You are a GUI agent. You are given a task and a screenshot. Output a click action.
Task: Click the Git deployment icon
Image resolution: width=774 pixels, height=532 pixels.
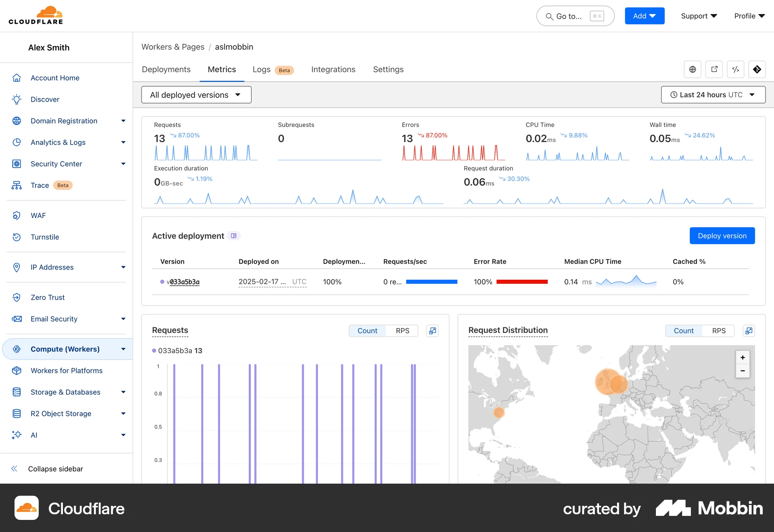click(x=757, y=69)
